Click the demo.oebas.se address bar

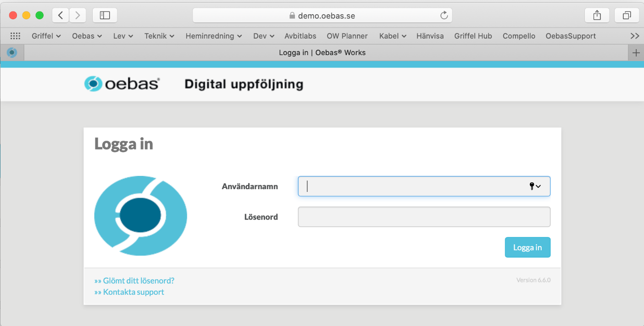(x=322, y=15)
